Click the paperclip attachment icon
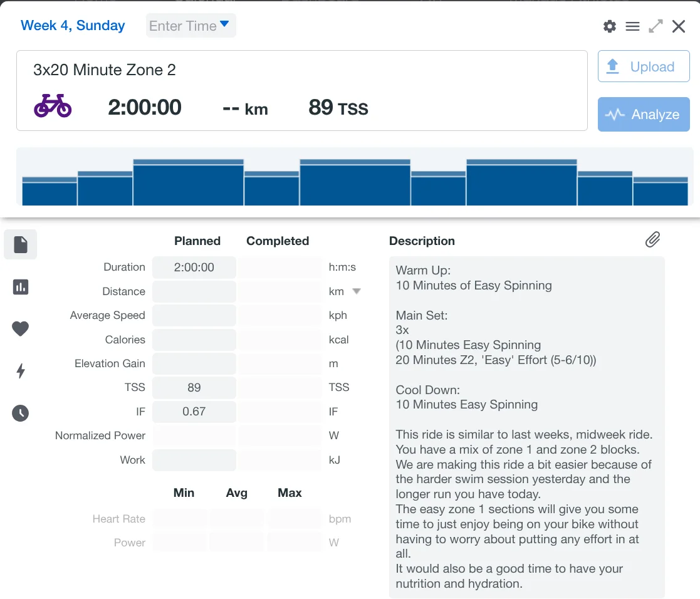Viewport: 700px width, 599px height. pyautogui.click(x=652, y=239)
